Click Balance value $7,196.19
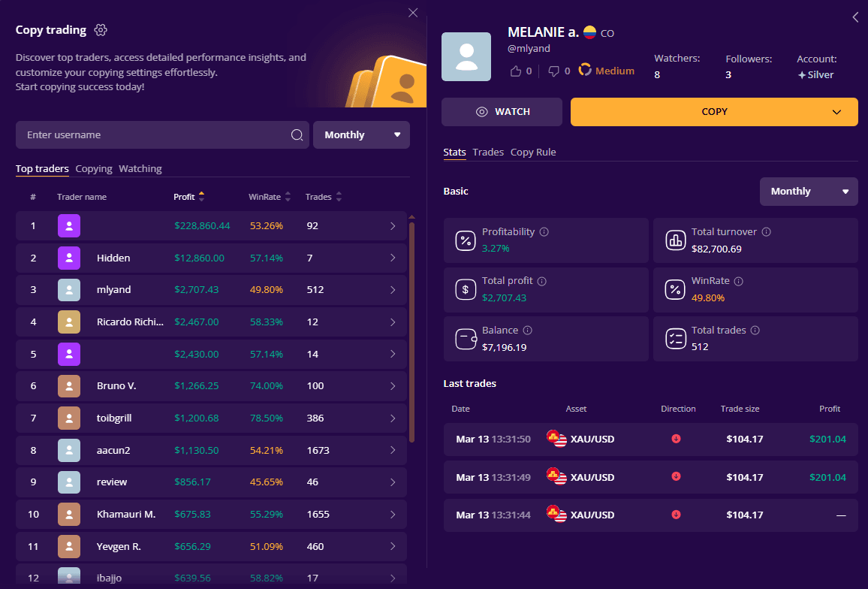 505,347
